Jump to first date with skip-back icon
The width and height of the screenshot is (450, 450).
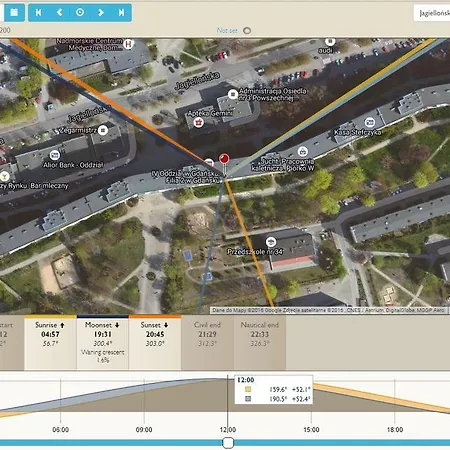[x=39, y=13]
